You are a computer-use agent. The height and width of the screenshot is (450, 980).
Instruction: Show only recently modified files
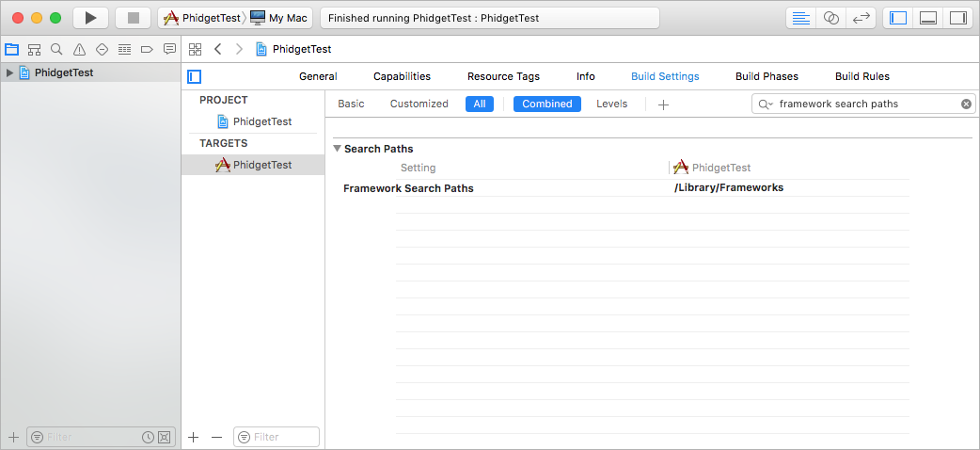tap(148, 437)
